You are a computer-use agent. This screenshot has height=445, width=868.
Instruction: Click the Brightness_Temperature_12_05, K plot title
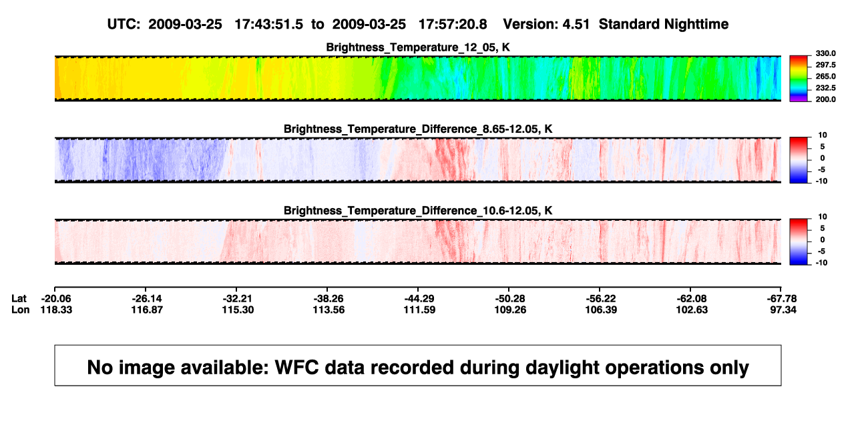[x=418, y=47]
